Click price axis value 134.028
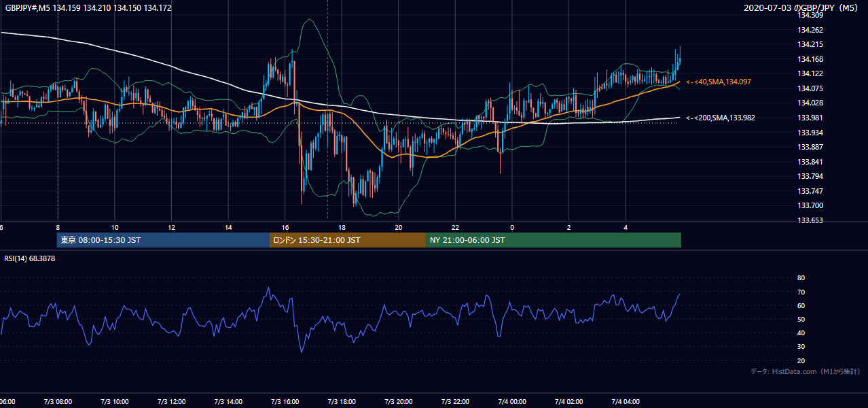Screen dimensions: 868x408 coord(810,103)
